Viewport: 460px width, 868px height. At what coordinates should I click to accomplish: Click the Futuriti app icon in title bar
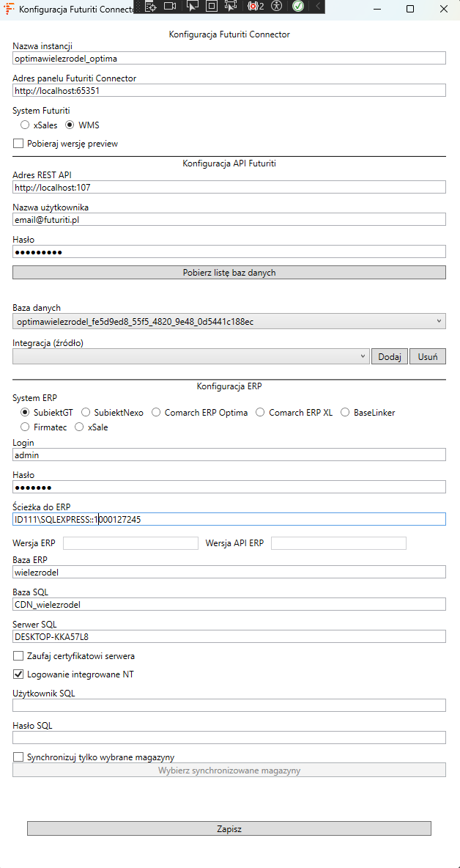(x=10, y=10)
